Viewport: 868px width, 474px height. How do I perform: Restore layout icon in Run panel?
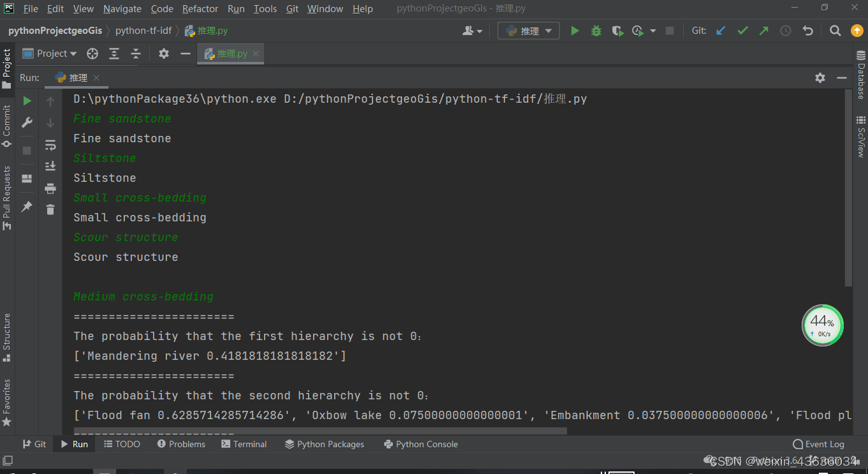coord(27,179)
